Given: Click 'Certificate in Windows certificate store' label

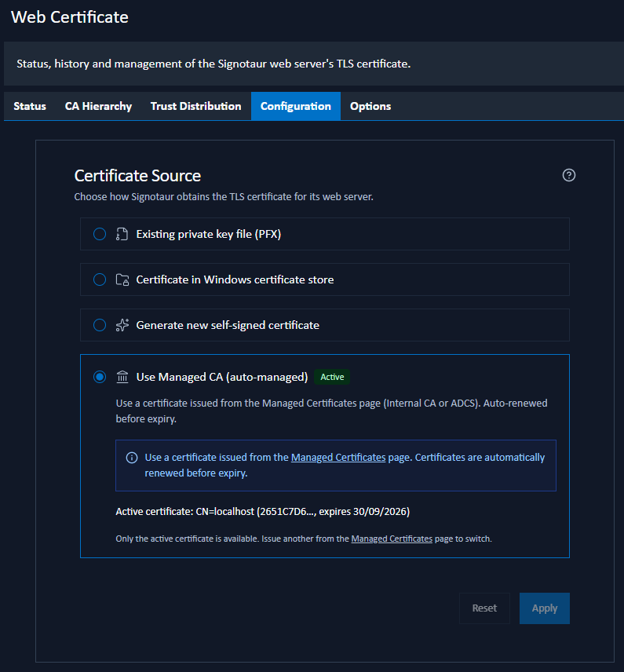Looking at the screenshot, I should [x=235, y=279].
